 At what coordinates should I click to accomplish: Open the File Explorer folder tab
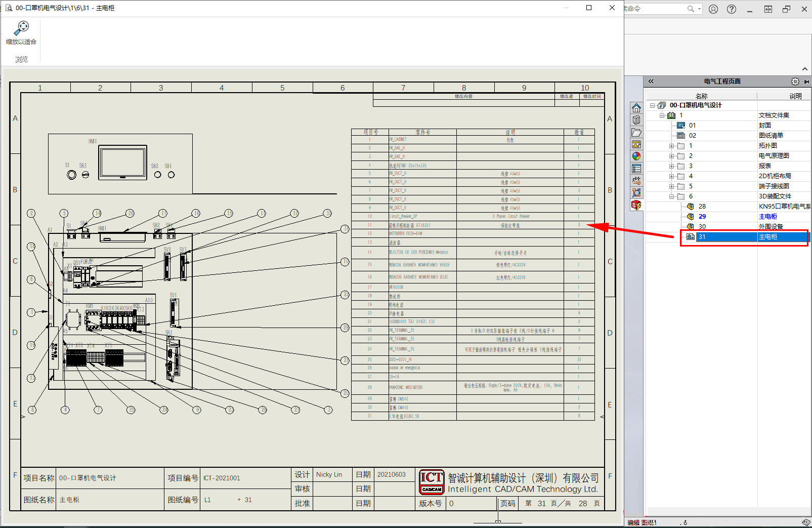point(636,132)
